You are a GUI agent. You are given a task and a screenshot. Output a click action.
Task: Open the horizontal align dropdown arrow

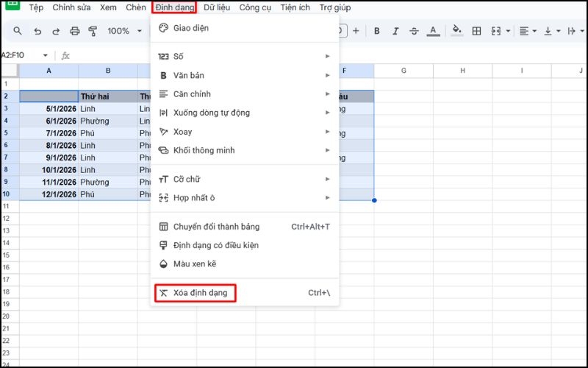click(534, 31)
